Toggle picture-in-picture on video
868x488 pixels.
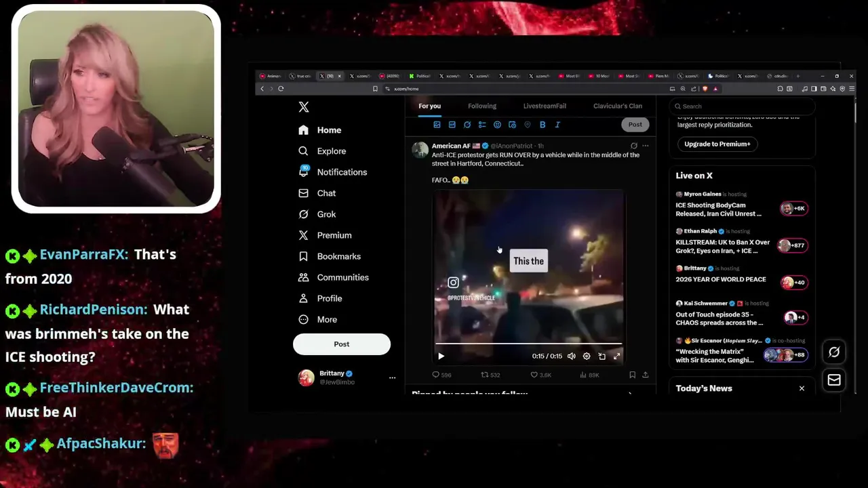tap(601, 357)
